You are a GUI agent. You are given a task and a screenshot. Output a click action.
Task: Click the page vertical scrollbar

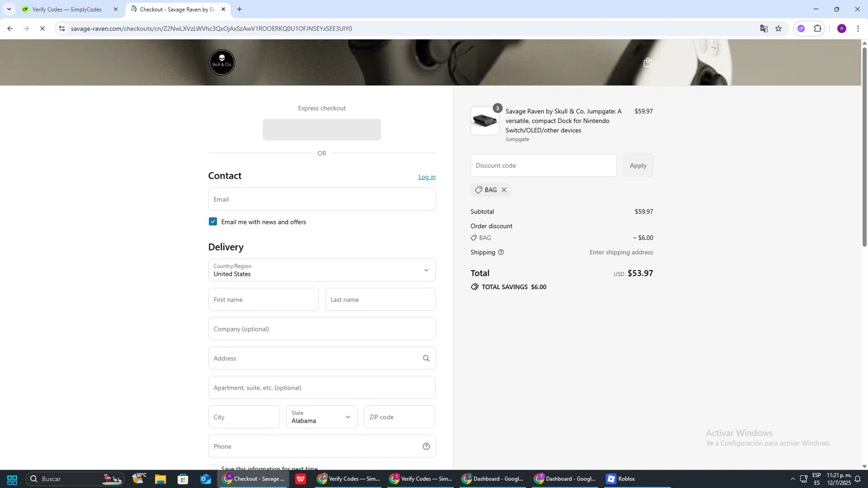coord(865,147)
